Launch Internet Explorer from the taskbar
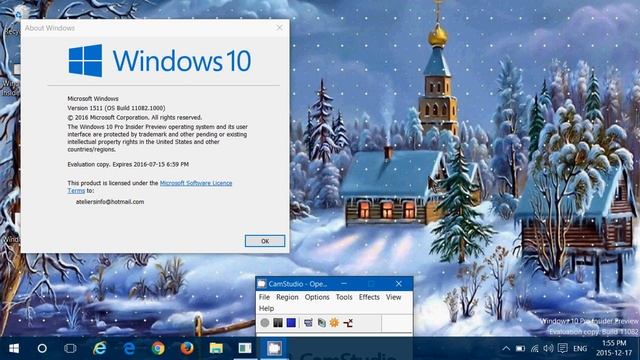 100,349
